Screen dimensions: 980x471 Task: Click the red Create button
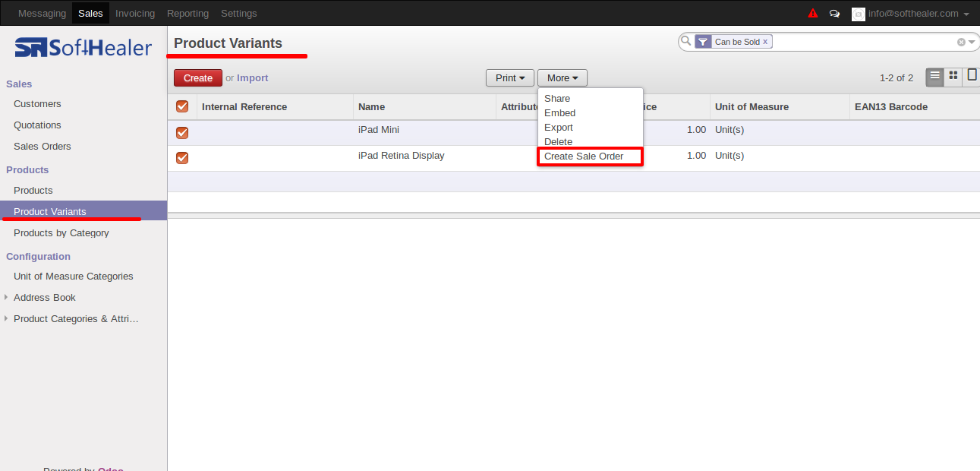tap(198, 77)
